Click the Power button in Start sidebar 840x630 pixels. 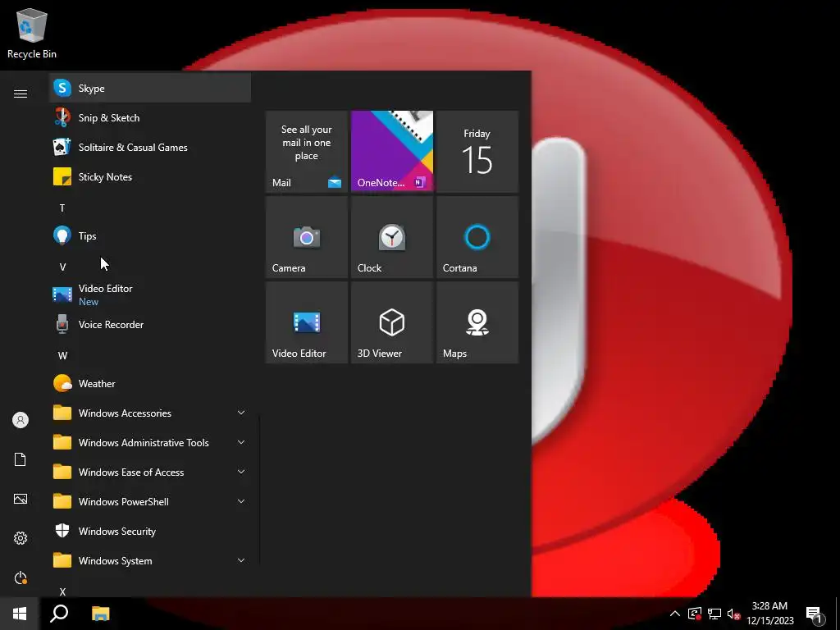tap(21, 577)
